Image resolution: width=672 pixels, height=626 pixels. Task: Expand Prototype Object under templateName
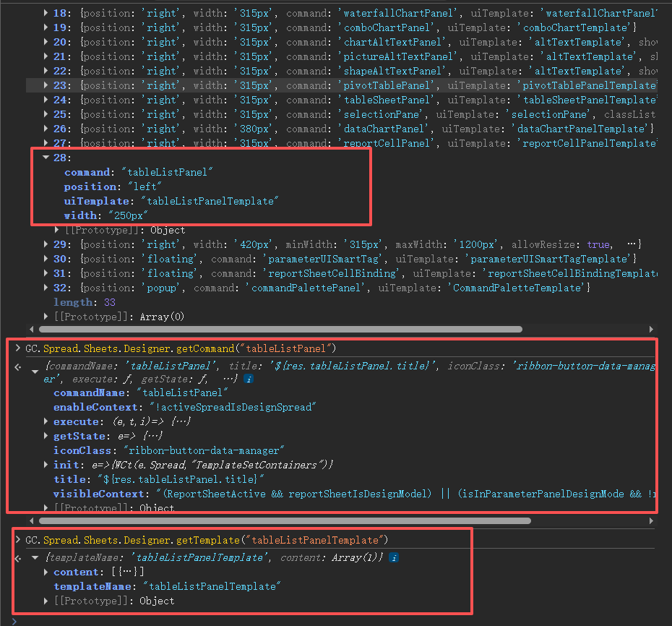(x=46, y=601)
